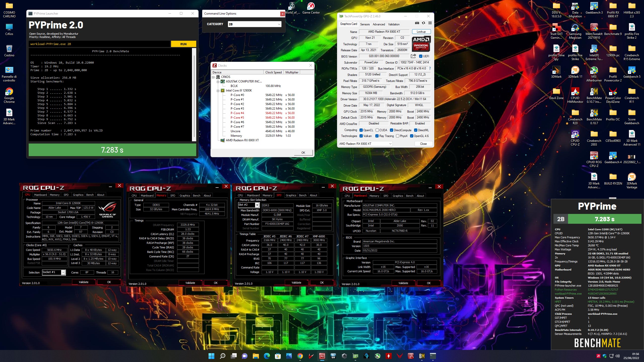The width and height of the screenshot is (644, 362).
Task: Open the About tab in first CPU-Z window
Action: tap(101, 195)
